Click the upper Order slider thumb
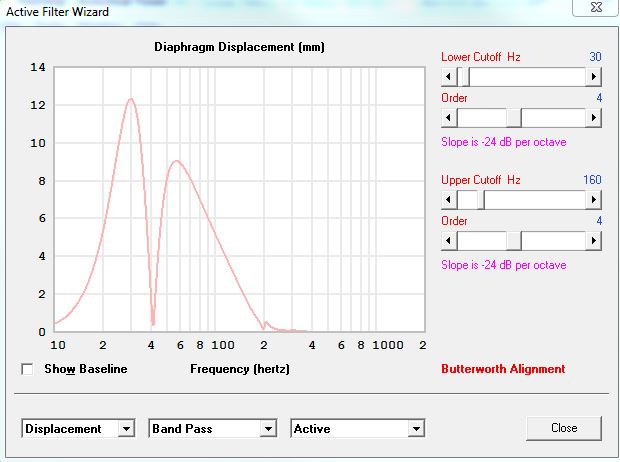This screenshot has height=462, width=620. click(x=514, y=240)
